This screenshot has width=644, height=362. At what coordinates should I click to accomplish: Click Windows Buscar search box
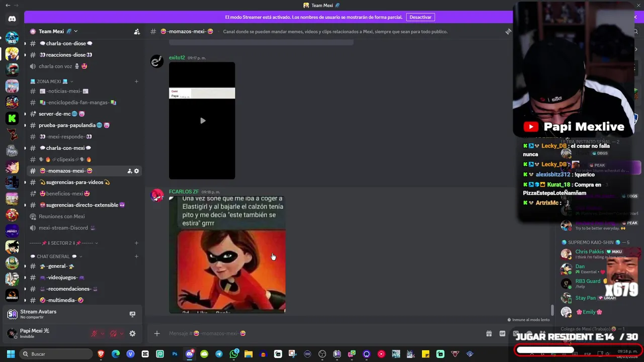(56, 354)
